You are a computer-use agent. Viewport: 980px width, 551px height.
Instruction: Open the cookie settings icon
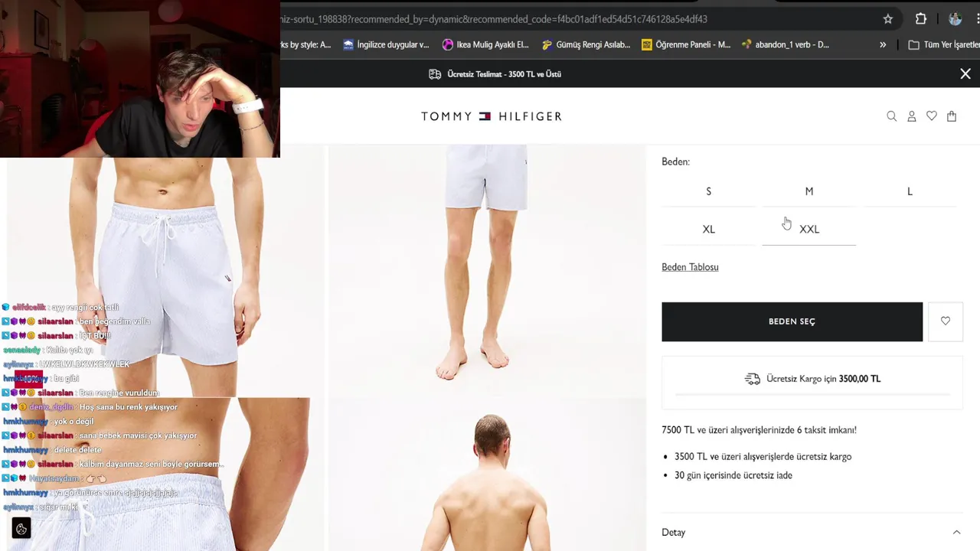coord(21,529)
